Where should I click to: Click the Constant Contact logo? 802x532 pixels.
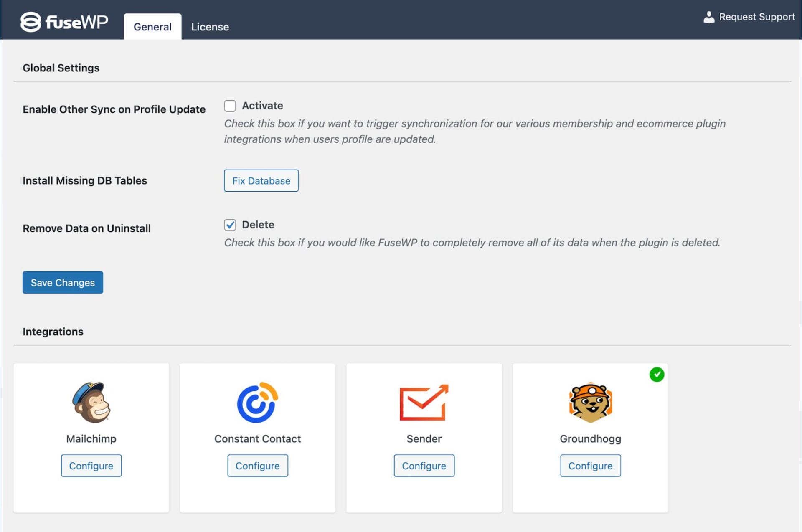257,403
